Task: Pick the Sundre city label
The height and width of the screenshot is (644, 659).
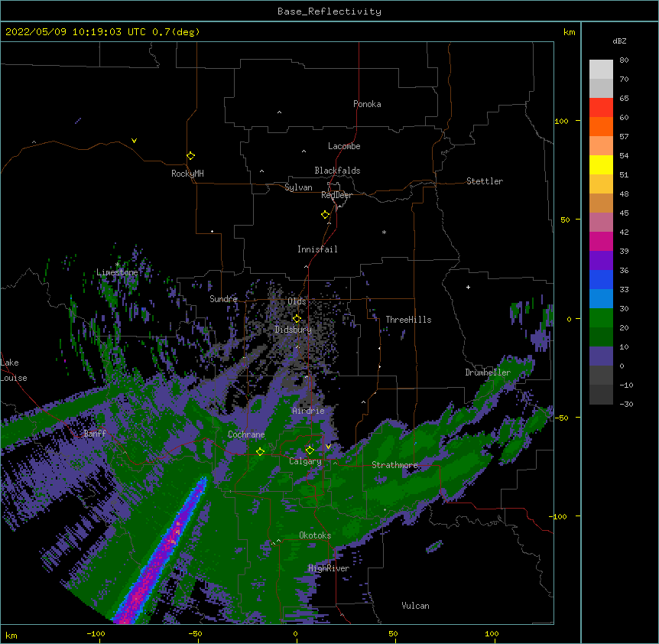Action: point(223,299)
